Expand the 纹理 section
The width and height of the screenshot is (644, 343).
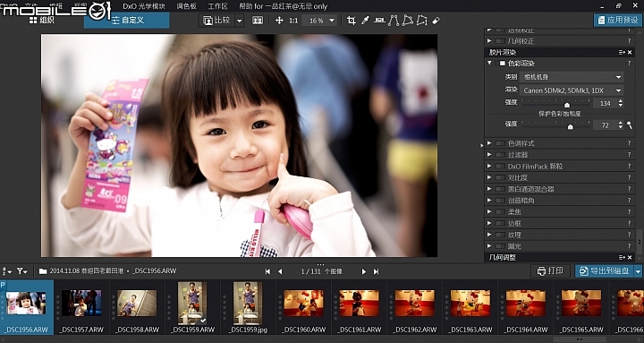click(x=489, y=235)
